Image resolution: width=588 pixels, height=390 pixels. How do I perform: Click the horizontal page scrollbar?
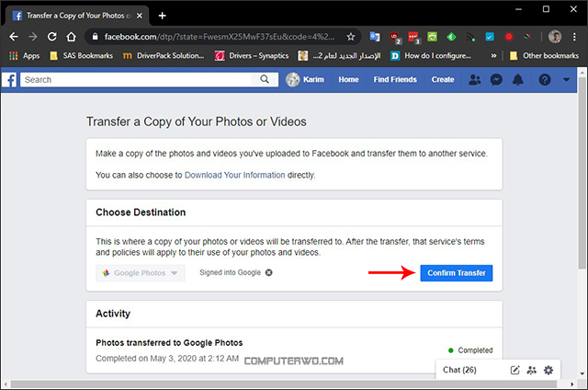[x=284, y=384]
